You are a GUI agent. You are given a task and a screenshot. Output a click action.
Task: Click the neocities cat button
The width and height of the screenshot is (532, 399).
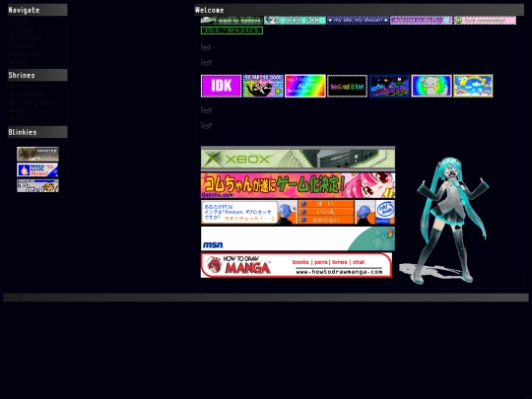pyautogui.click(x=37, y=185)
